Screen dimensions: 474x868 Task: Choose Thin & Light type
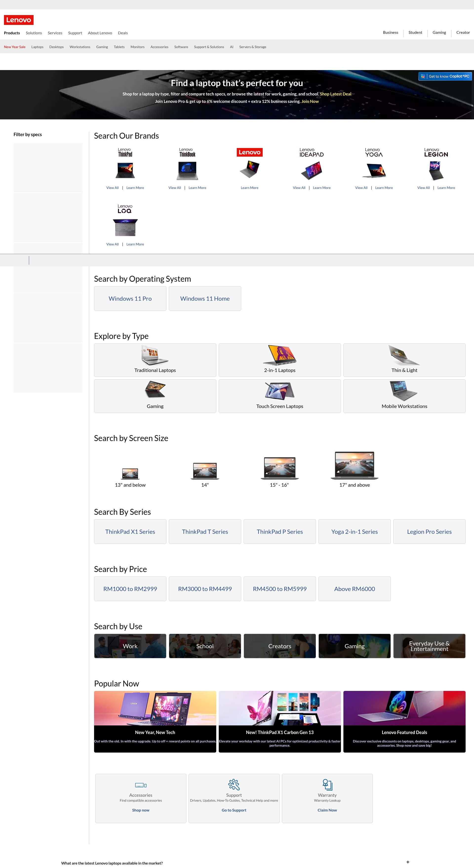404,360
